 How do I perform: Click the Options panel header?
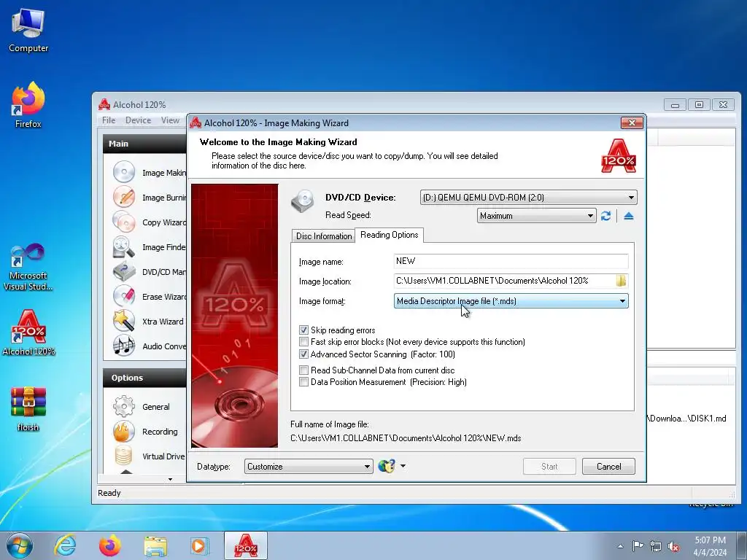145,378
